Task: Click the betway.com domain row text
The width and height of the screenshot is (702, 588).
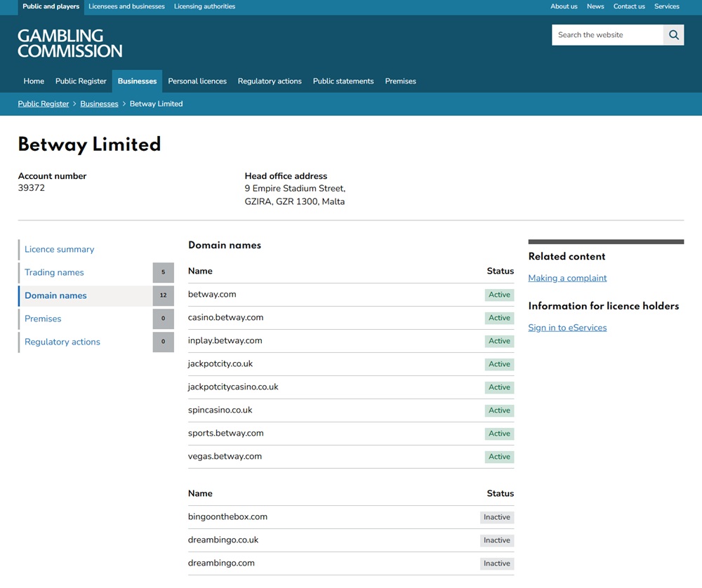Action: pos(212,295)
